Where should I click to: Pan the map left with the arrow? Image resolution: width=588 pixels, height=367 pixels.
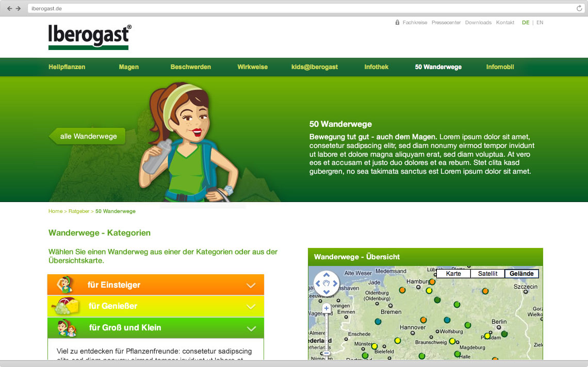(318, 283)
